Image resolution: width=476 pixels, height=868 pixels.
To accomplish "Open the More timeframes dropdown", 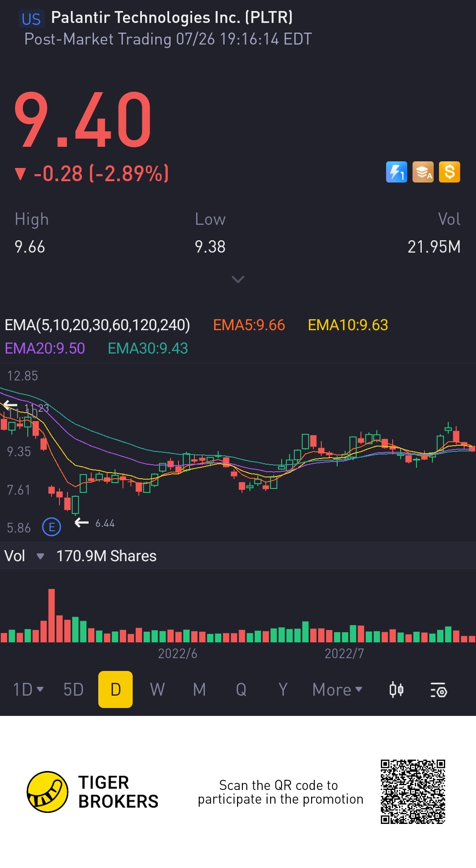I will [x=337, y=689].
